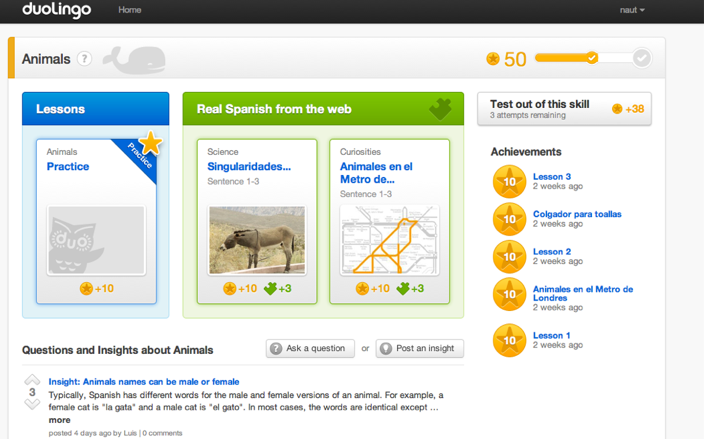Click the Post an insight button
The height and width of the screenshot is (439, 704).
click(419, 348)
